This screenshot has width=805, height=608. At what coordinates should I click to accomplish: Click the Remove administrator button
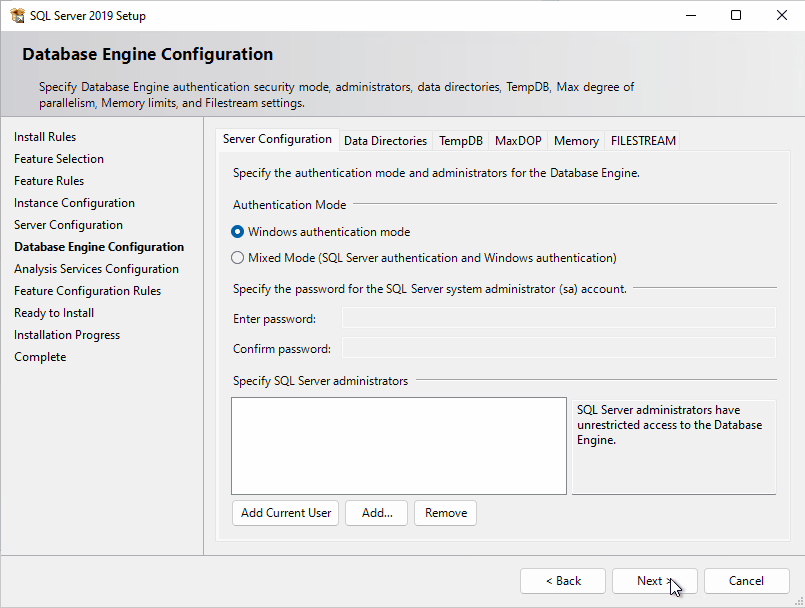click(x=446, y=513)
